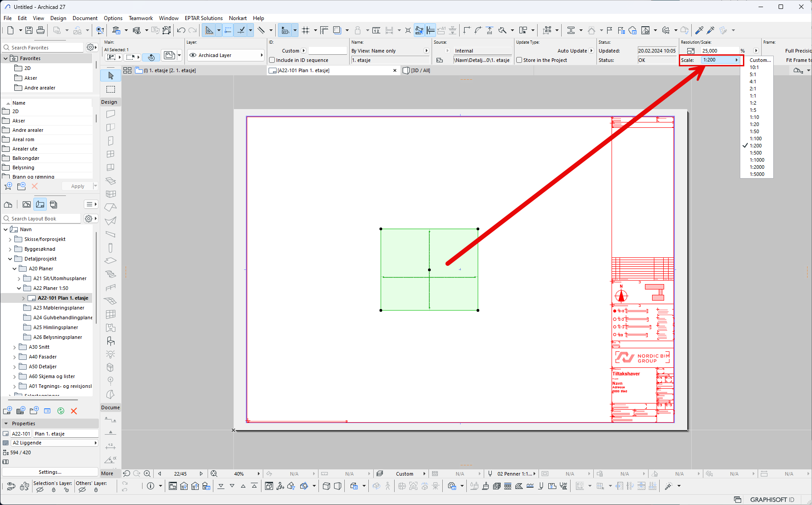Select the Arrow tool in toolbox
812x505 pixels.
pyautogui.click(x=111, y=76)
